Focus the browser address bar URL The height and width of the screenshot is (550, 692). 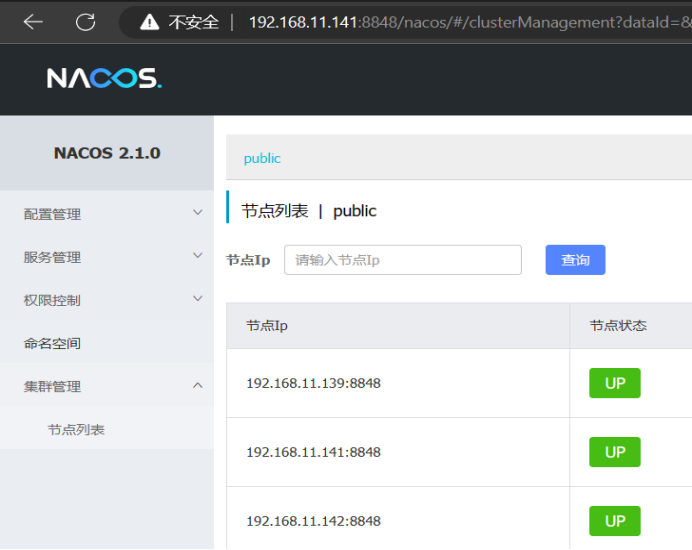tap(470, 22)
